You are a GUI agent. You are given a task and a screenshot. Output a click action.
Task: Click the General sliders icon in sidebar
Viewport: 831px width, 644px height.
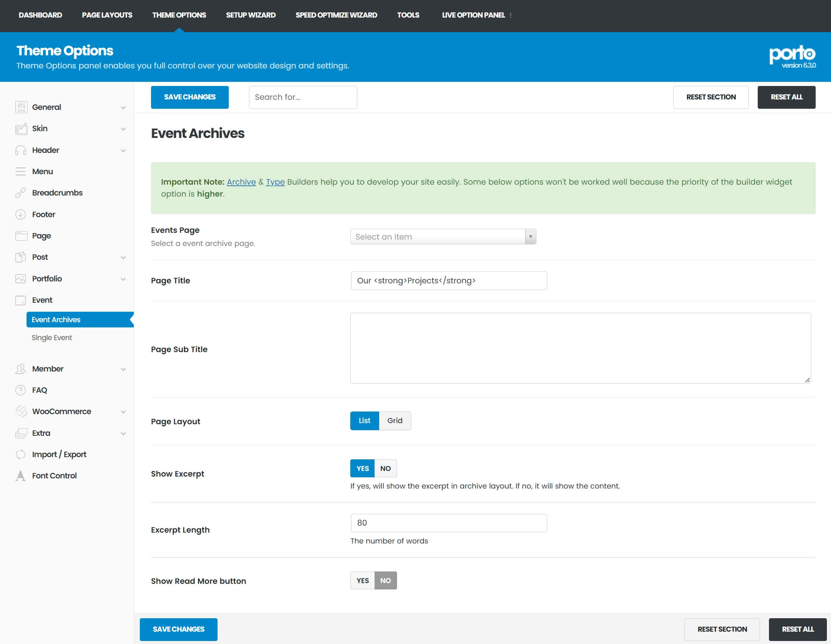(x=21, y=107)
